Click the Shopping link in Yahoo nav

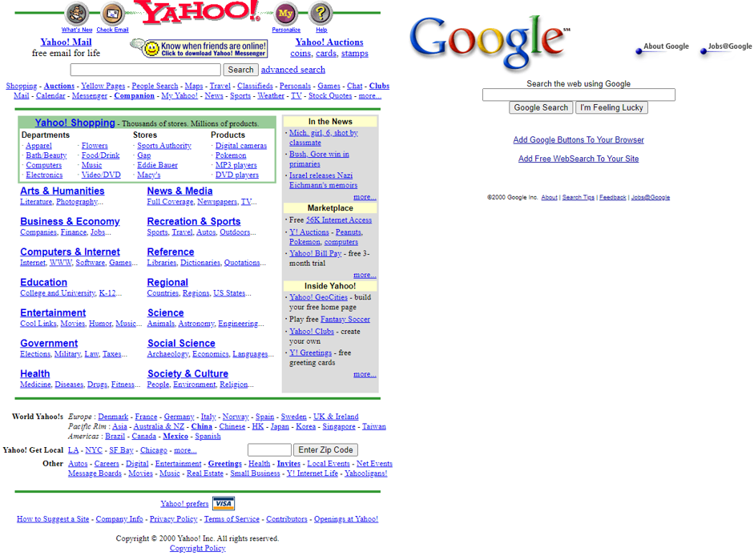click(21, 86)
